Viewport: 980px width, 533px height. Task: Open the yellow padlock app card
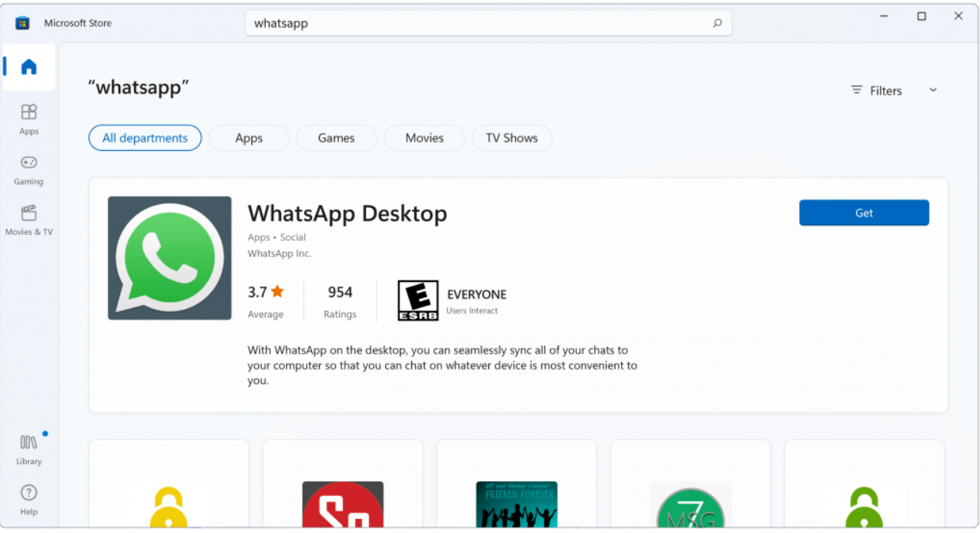[169, 484]
